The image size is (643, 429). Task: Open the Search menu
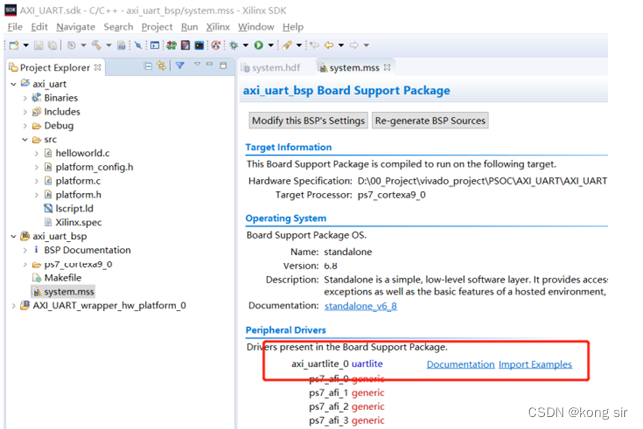tap(119, 27)
